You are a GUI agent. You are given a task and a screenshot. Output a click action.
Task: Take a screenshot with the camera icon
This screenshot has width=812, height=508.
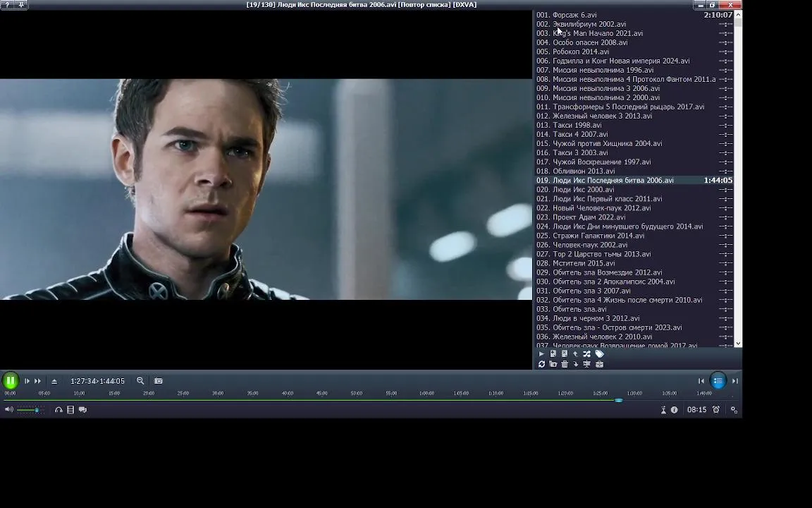coord(159,380)
